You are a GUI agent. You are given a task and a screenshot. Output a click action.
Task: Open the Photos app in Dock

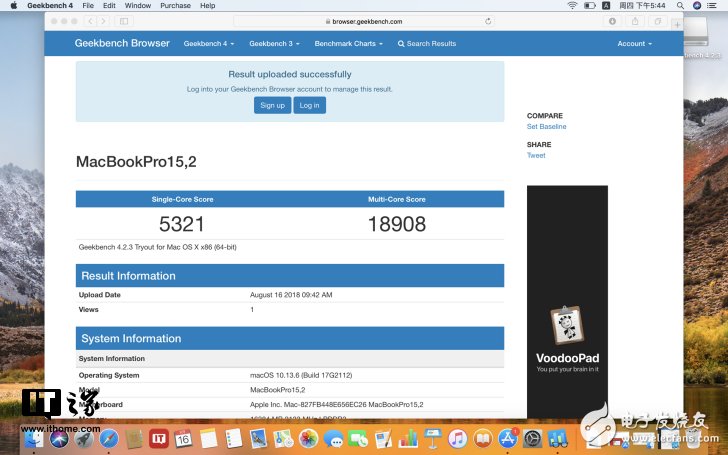pyautogui.click(x=308, y=438)
